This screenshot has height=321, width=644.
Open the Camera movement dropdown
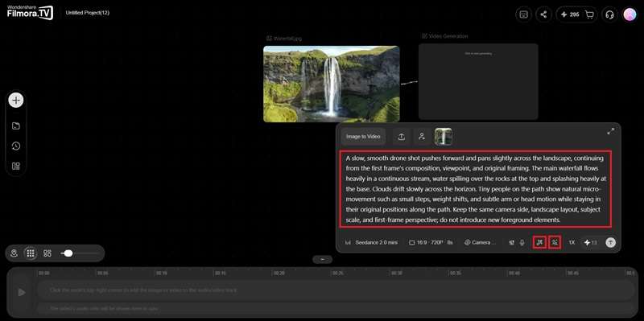pos(481,243)
